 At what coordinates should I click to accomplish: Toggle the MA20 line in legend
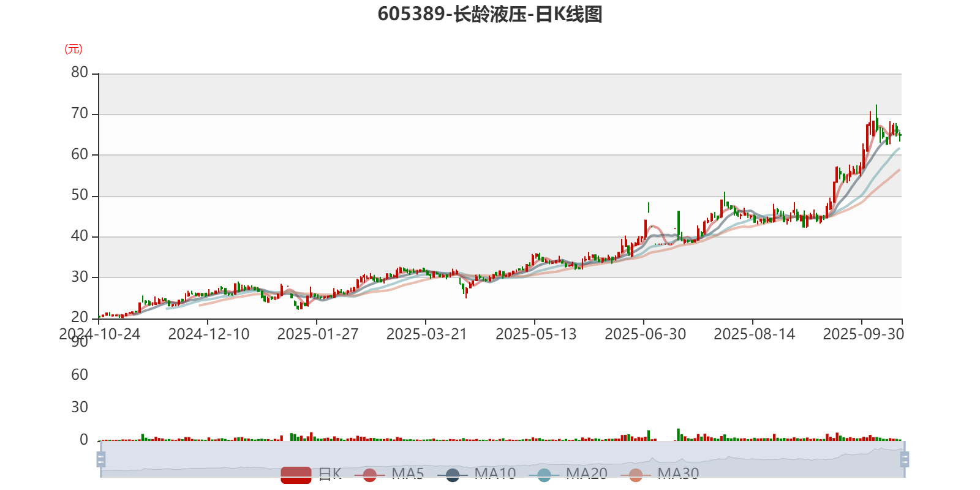point(568,475)
